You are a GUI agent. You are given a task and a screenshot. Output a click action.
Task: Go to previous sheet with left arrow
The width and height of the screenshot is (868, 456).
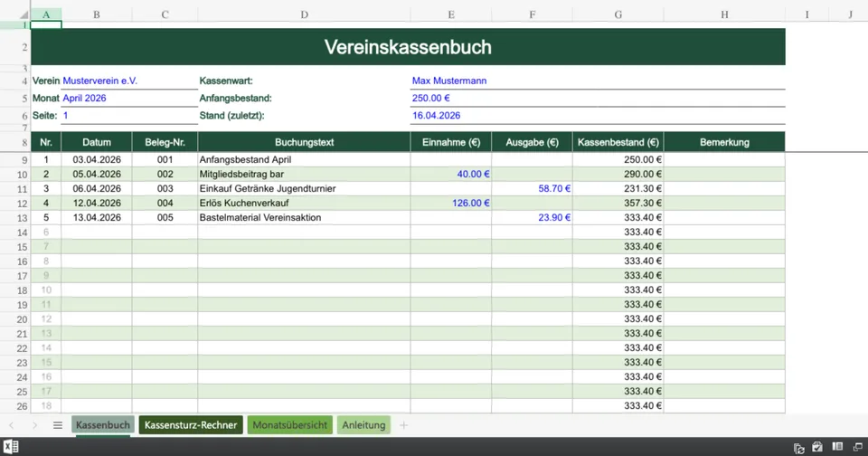(12, 425)
